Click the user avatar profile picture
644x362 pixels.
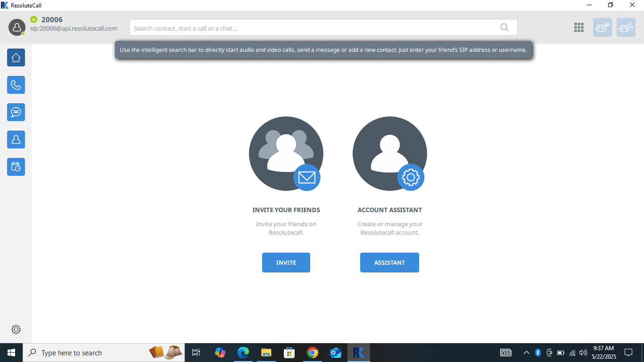17,27
